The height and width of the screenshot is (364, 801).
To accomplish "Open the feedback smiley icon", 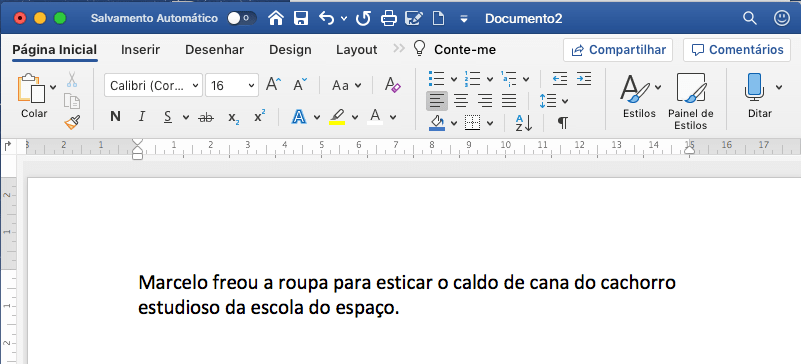I will tap(782, 19).
